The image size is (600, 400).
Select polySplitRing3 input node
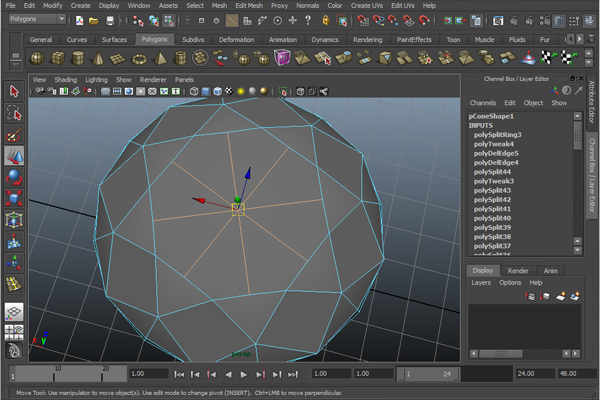[x=497, y=135]
